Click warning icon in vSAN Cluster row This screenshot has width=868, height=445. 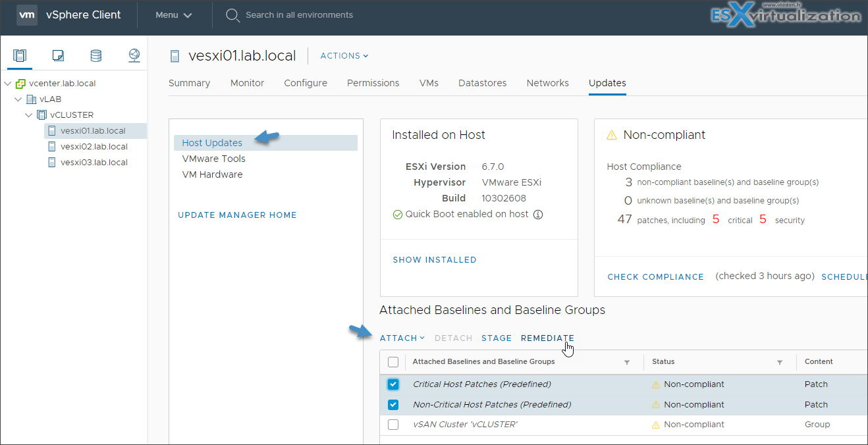click(x=656, y=425)
